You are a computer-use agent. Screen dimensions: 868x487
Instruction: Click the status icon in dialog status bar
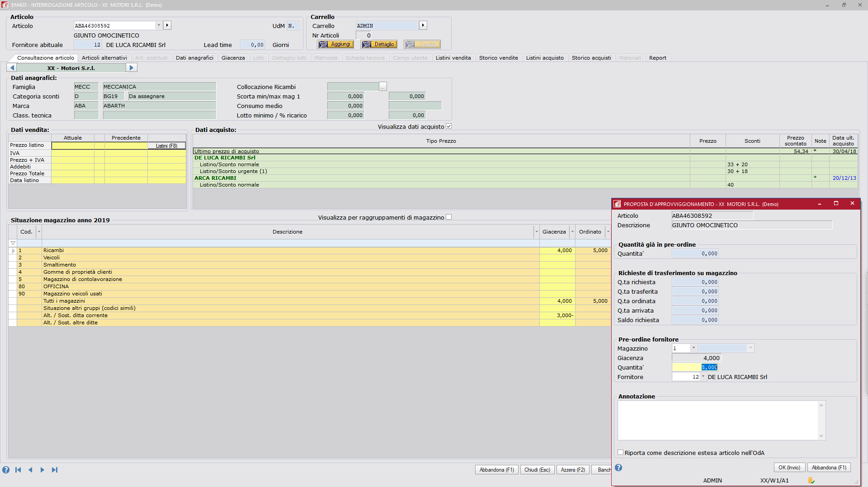(x=811, y=480)
